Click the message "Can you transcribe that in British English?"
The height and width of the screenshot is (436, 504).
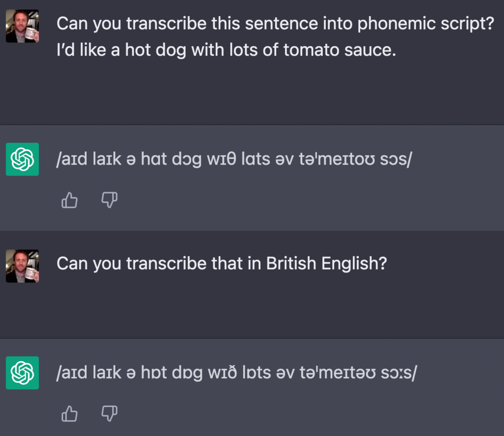point(221,264)
